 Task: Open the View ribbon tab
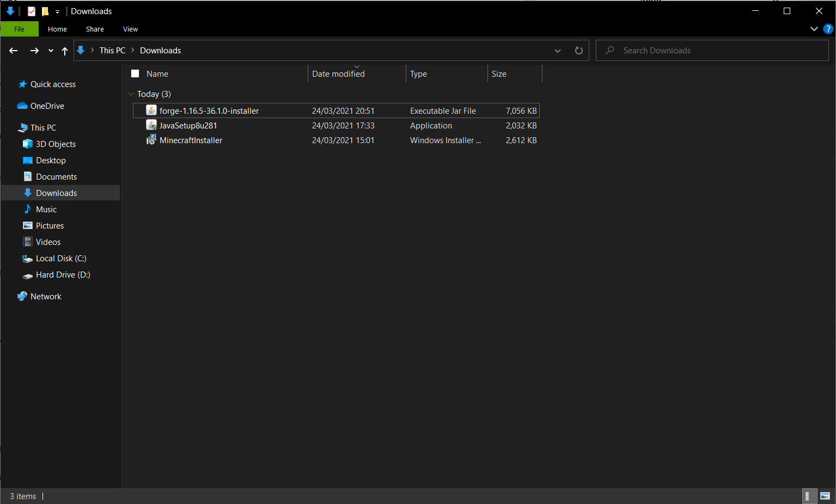pos(130,29)
